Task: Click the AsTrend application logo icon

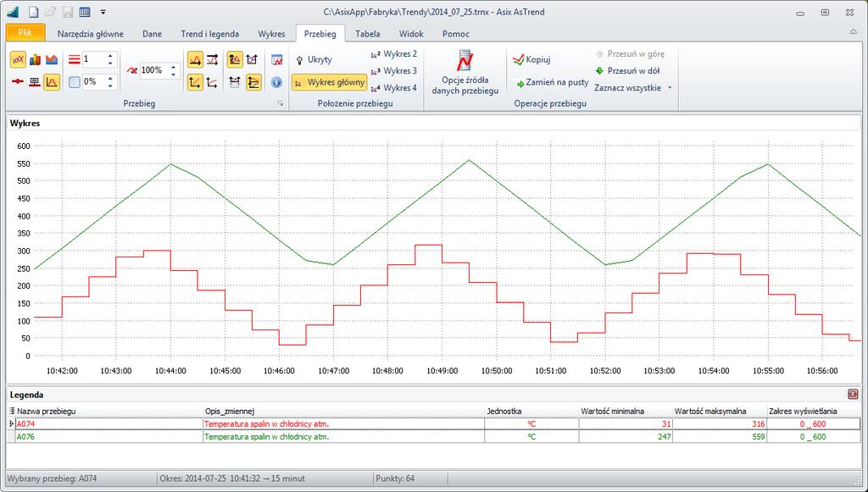Action: [x=14, y=12]
